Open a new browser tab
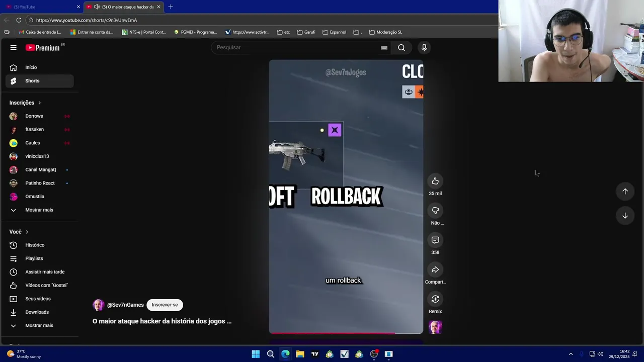The image size is (644, 362). 171,7
